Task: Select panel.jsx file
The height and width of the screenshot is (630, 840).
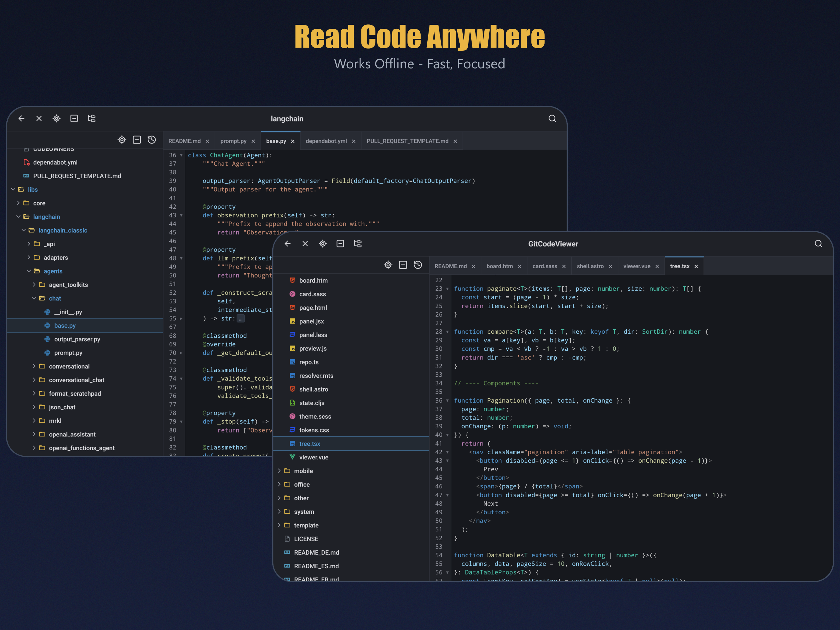Action: (x=351, y=321)
